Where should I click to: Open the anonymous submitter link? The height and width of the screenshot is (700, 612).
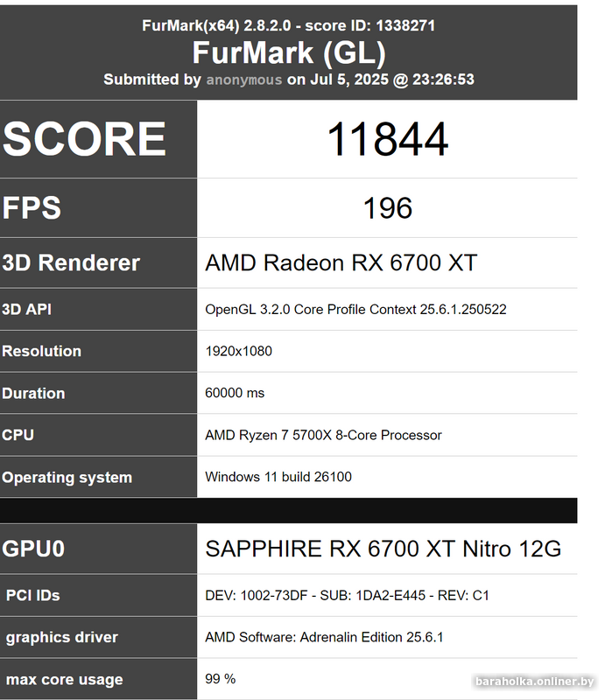pos(244,80)
